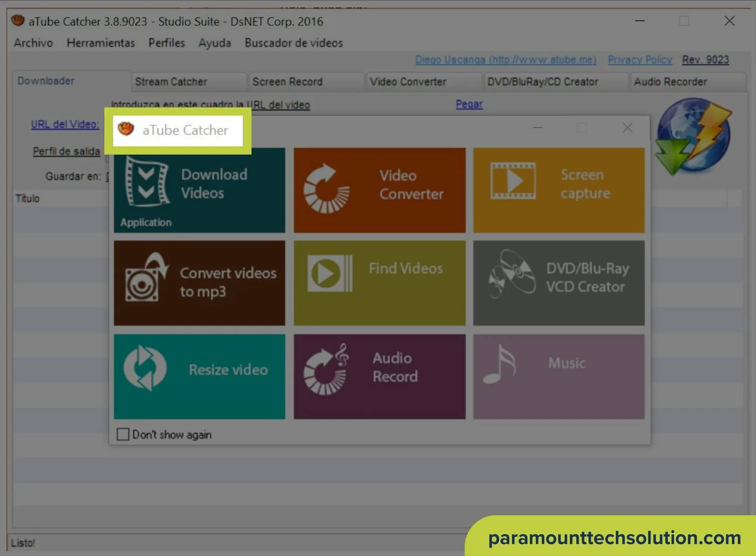Click the Guardar en label
Viewport: 756px width, 556px height.
(73, 176)
